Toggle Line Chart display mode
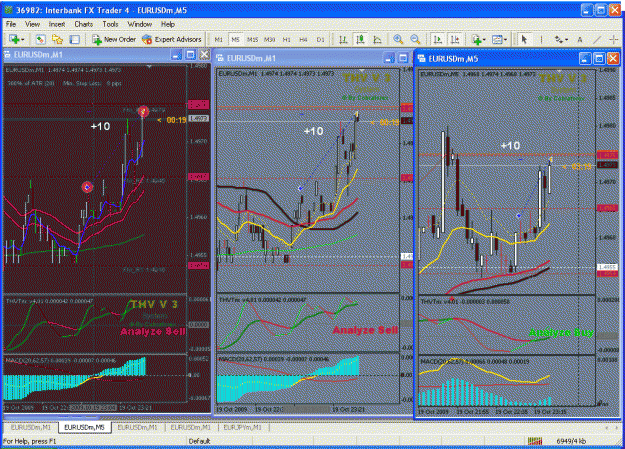The height and width of the screenshot is (449, 625). [377, 39]
